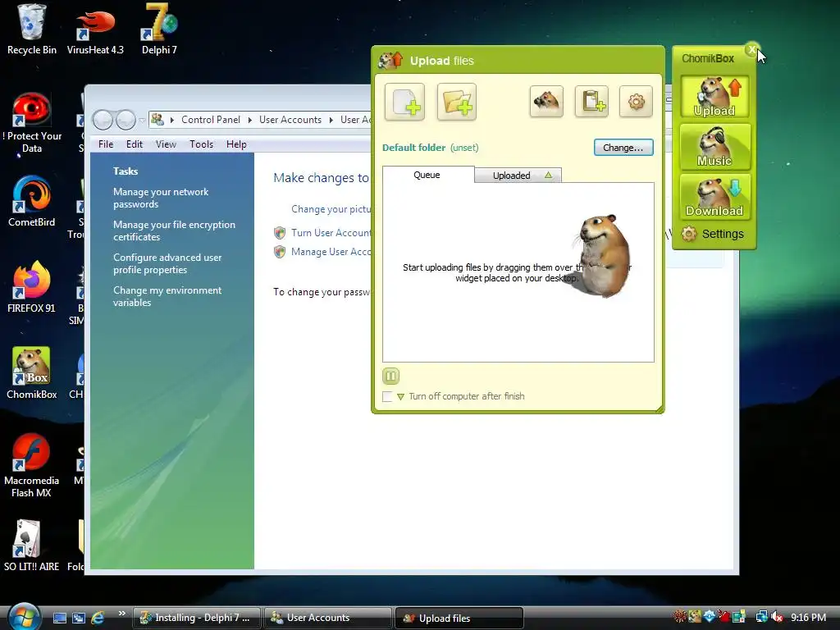Open the Help menu in User Accounts
Image resolution: width=840 pixels, height=630 pixels.
tap(236, 144)
